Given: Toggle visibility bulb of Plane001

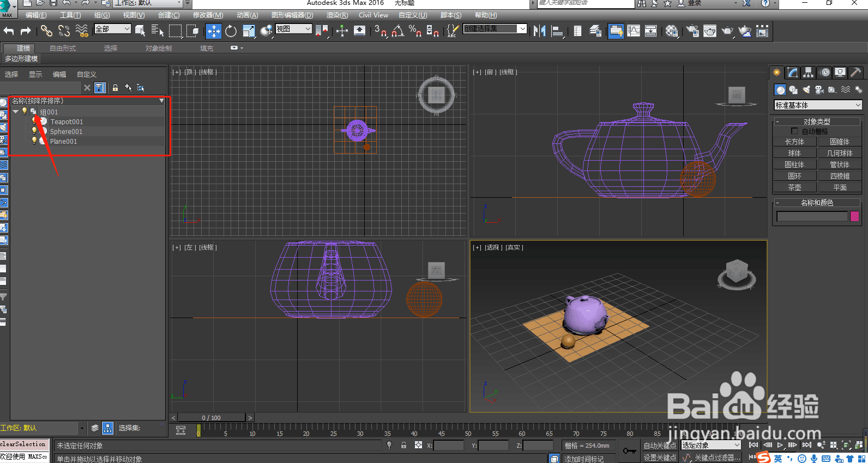Looking at the screenshot, I should click(x=34, y=141).
